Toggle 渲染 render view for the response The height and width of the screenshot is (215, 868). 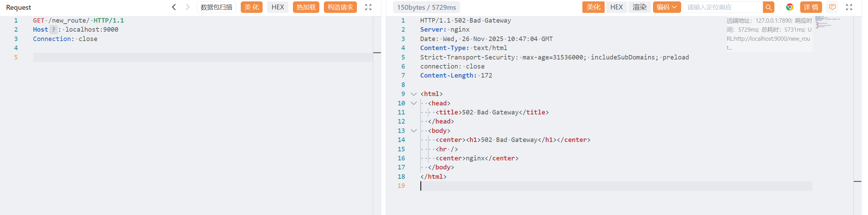pos(639,7)
